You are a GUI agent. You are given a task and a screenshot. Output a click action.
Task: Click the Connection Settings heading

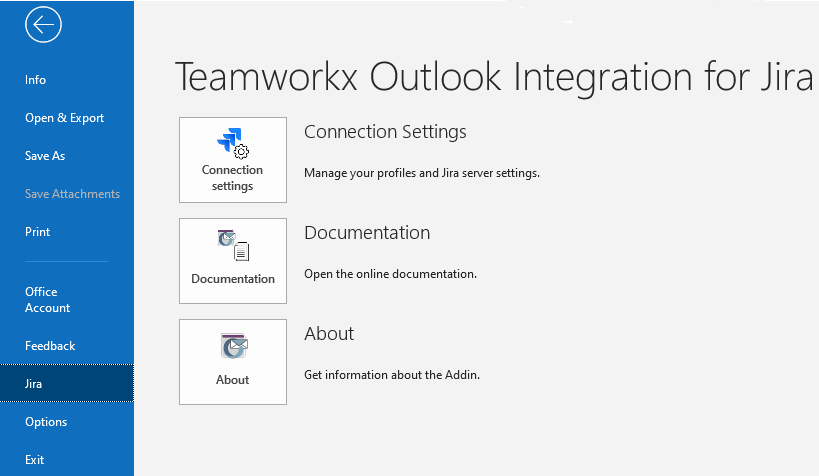coord(385,132)
